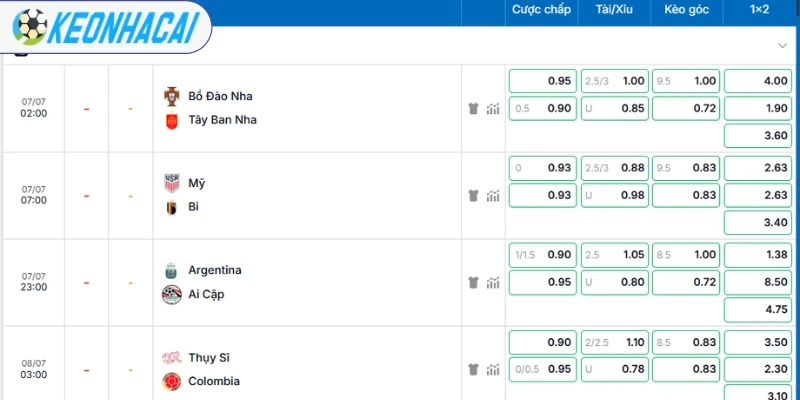Viewport: 800px width, 400px height.
Task: Open stats chart icon for Mỹ vs Bỉ
Action: tap(493, 195)
